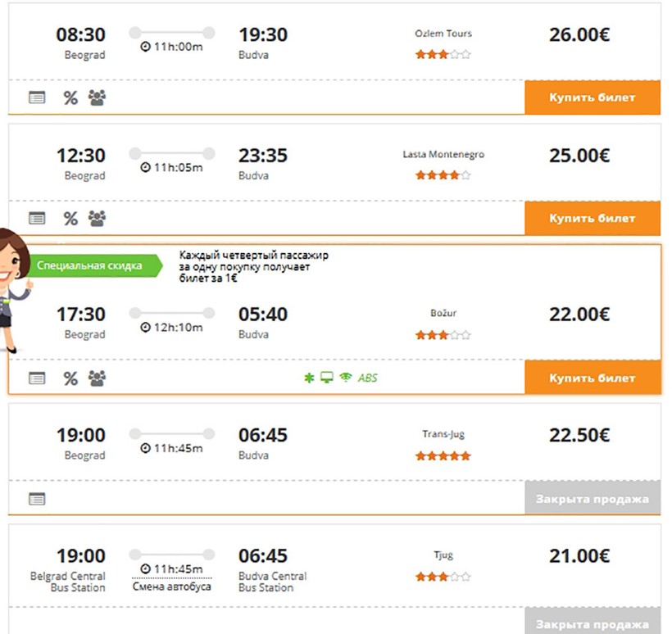Viewport: 672px width, 634px height.
Task: Click closed sale button for Trans-Jug
Action: [x=592, y=499]
